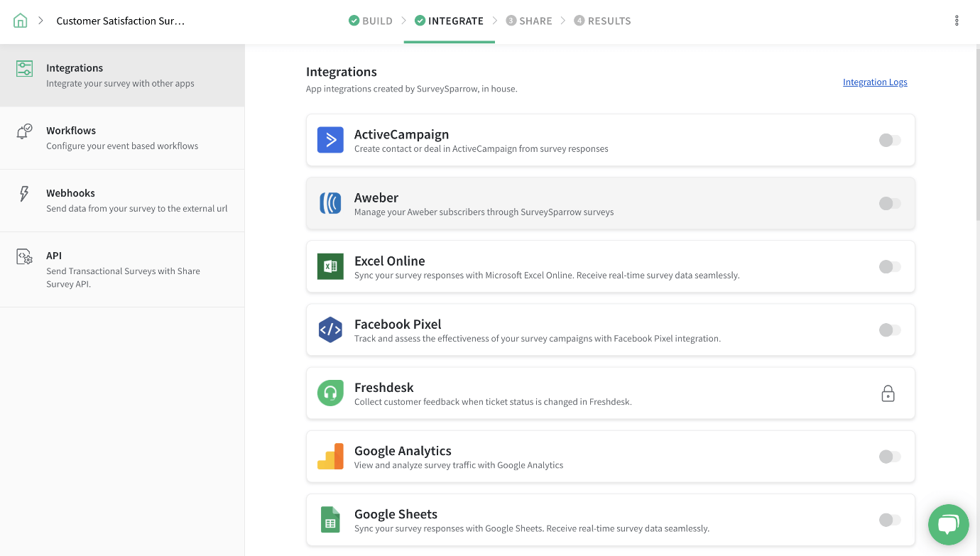Open the Integrations sidebar section

(x=122, y=75)
